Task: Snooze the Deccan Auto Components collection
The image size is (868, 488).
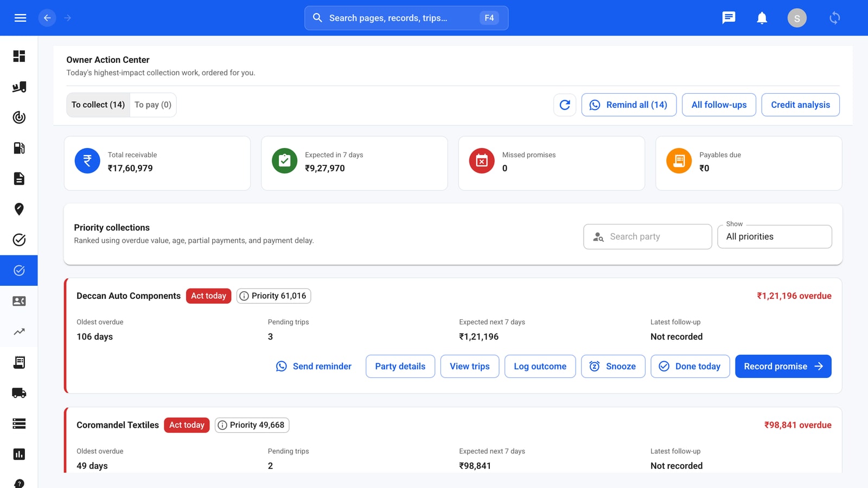Action: coord(613,367)
